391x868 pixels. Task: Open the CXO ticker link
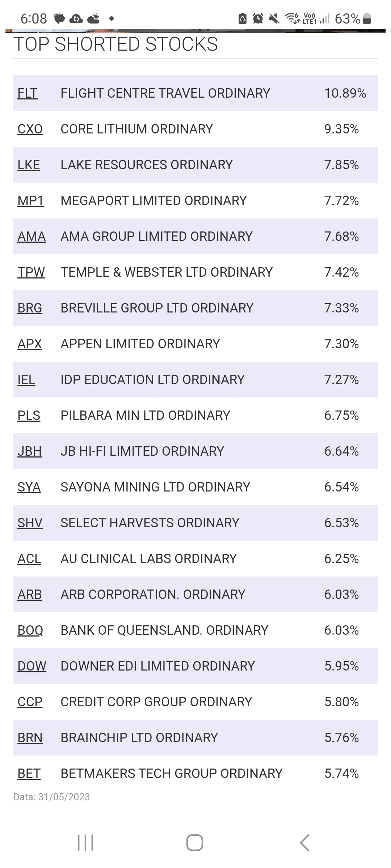(30, 129)
